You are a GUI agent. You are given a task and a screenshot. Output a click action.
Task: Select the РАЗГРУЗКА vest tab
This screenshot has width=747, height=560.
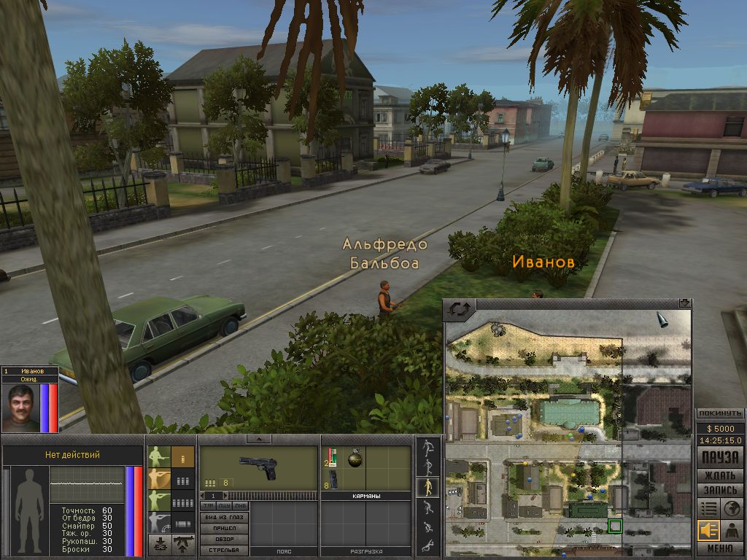pos(366,551)
